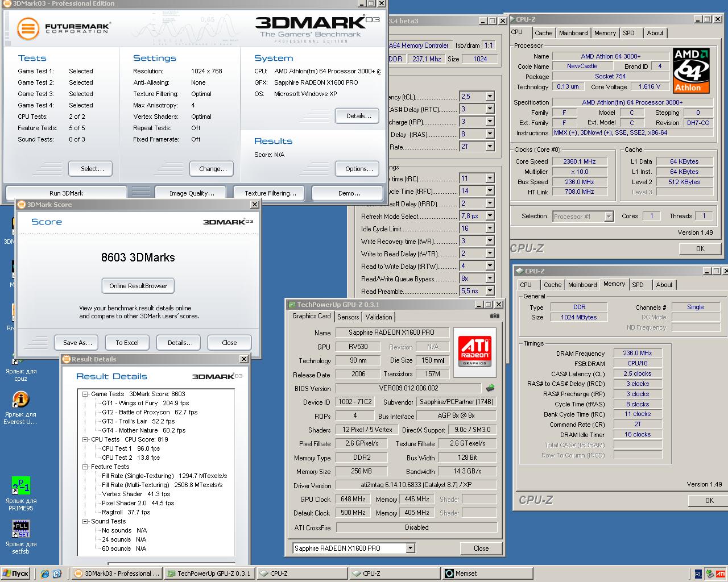Open the About tab in lower CPU-Z window
Image resolution: width=728 pixels, height=582 pixels.
664,285
